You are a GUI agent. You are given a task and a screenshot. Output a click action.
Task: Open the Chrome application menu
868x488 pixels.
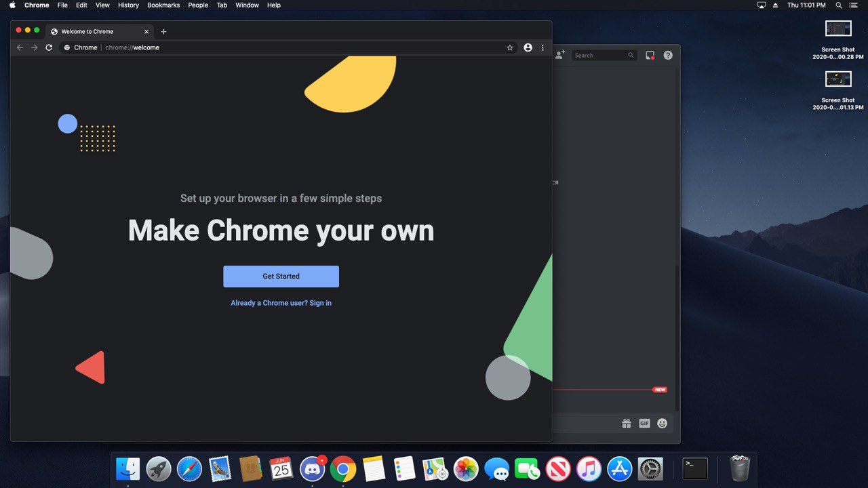pos(37,5)
